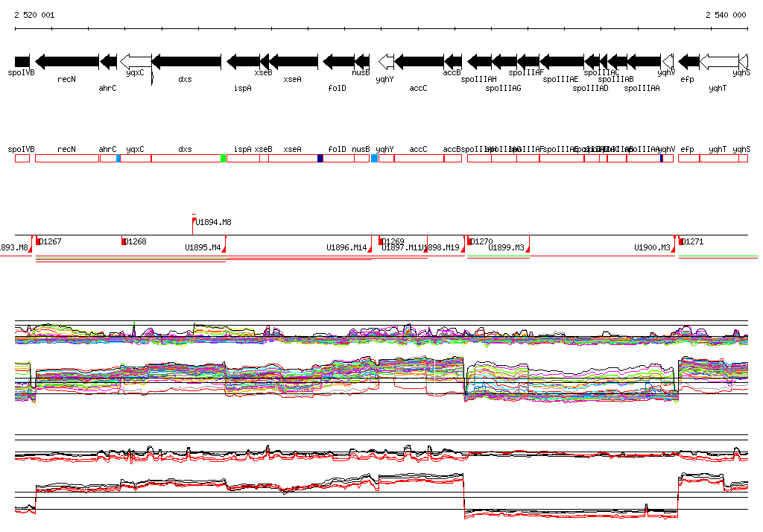This screenshot has height=532, width=763.
Task: Click light blue block before yqhY box
Action: pyautogui.click(x=374, y=158)
